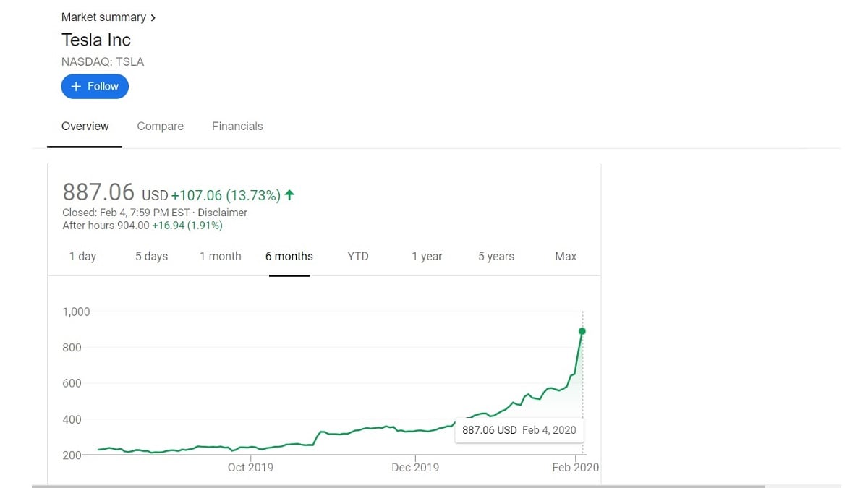Switch chart to 1 month range
Screen dimensions: 868x488
(220, 257)
